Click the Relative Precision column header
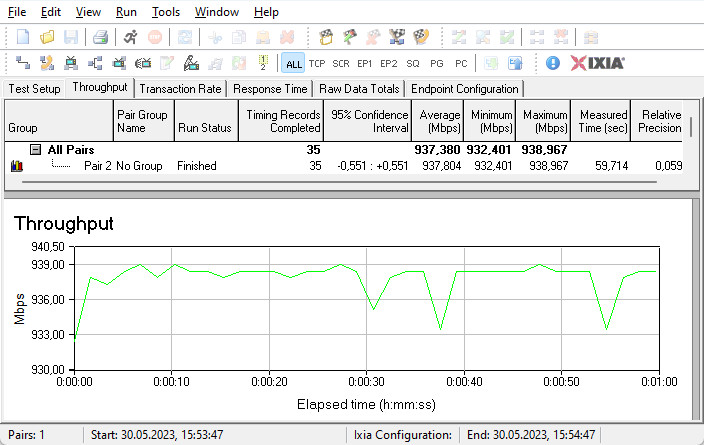704x445 pixels. pos(657,121)
